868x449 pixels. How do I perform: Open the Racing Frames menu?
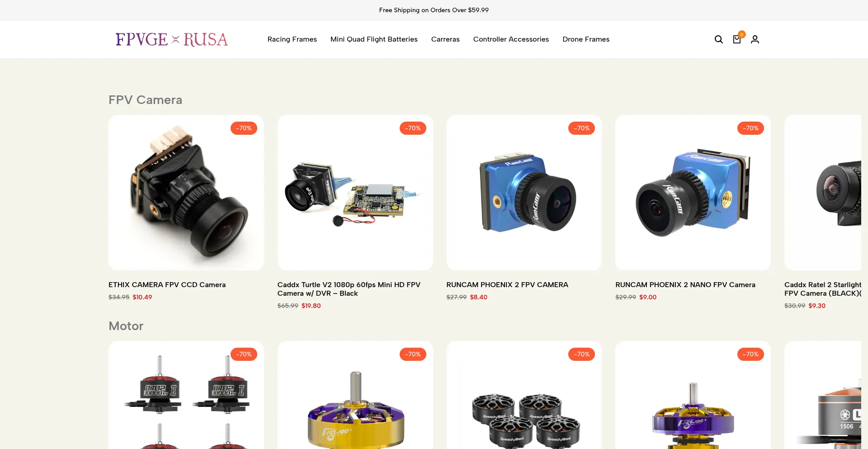[292, 39]
